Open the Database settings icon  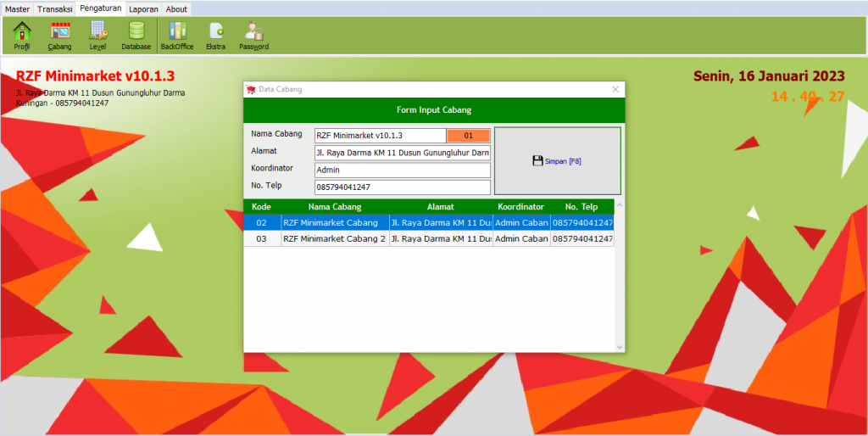136,36
